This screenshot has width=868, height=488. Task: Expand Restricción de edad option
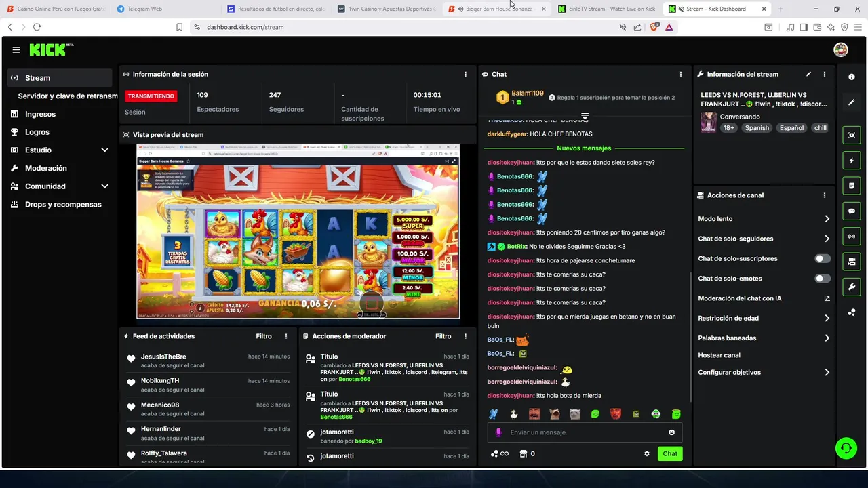pos(764,318)
